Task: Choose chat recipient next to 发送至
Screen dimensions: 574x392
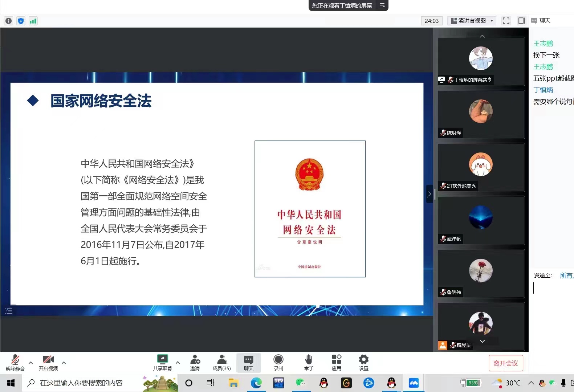Action: coord(566,275)
